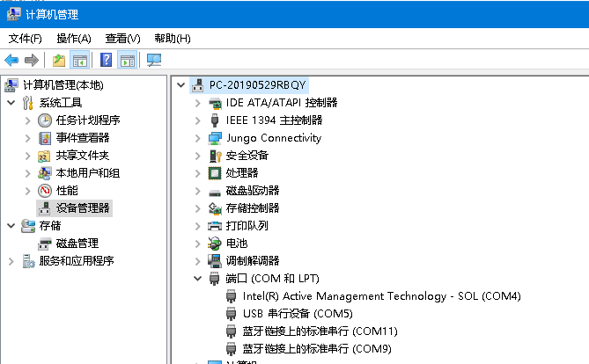Click the 本地用户和组 icon

[44, 173]
